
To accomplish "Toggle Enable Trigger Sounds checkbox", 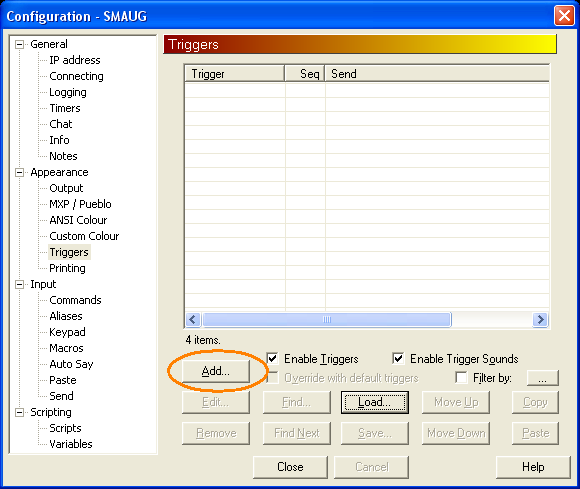I will (x=398, y=358).
